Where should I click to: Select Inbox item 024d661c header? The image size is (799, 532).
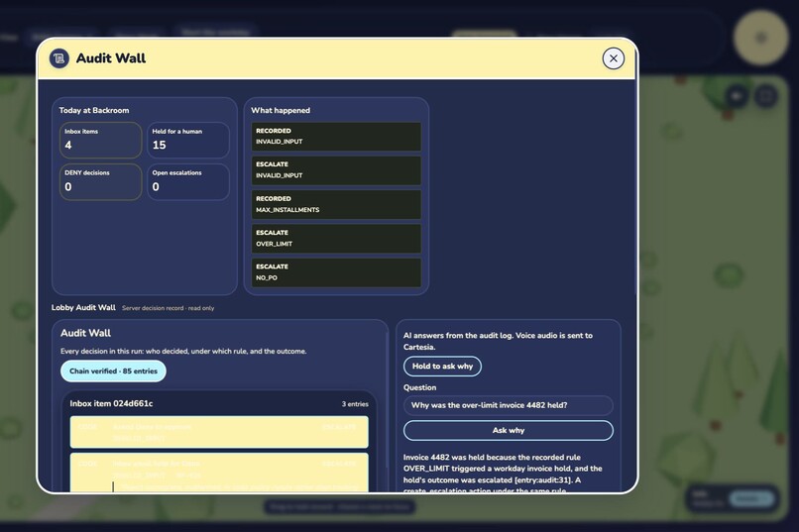[x=111, y=404]
